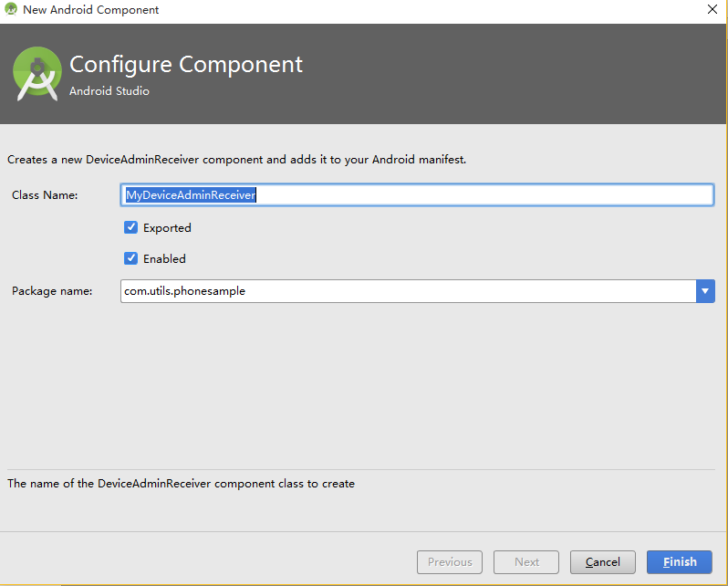
Task: Click the help text 'The name of the DeviceAdminReceiver component class'
Action: tap(181, 484)
